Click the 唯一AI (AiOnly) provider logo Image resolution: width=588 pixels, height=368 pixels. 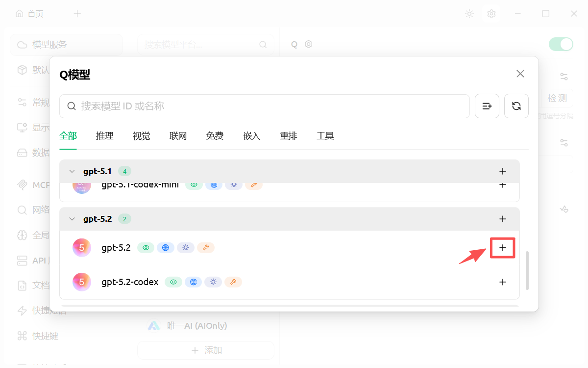tap(154, 326)
